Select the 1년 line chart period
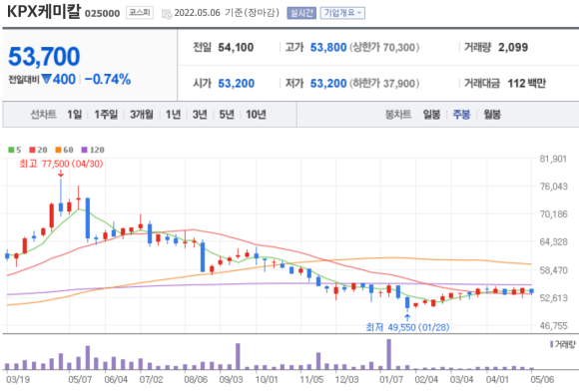 (x=173, y=115)
